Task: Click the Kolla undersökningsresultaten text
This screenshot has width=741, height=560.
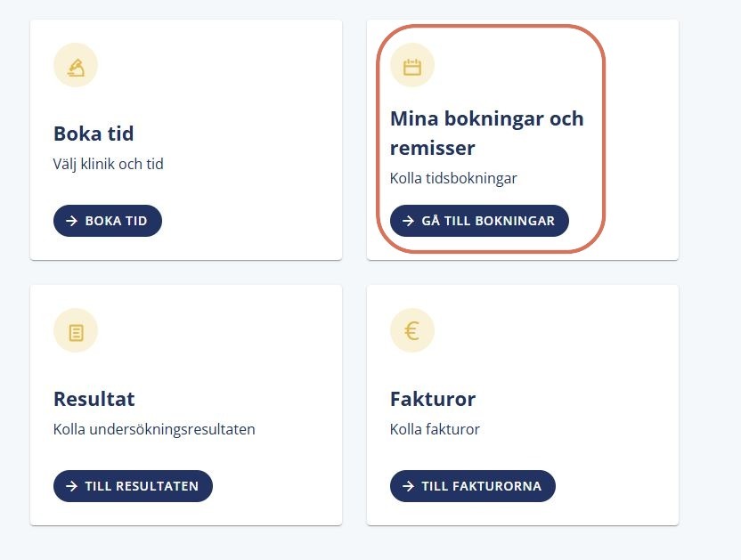Action: click(x=154, y=429)
